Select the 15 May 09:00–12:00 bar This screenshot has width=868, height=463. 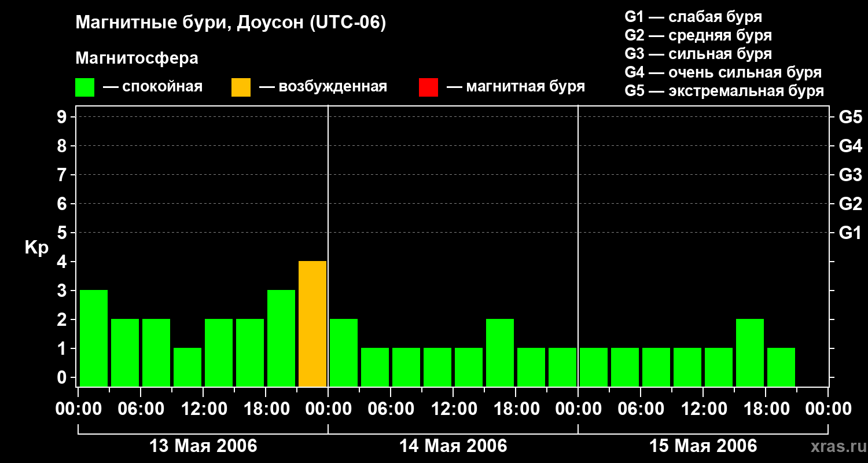[687, 367]
